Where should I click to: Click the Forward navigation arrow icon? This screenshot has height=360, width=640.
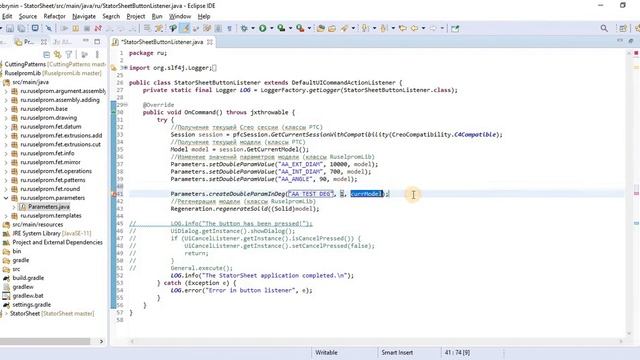click(x=433, y=28)
